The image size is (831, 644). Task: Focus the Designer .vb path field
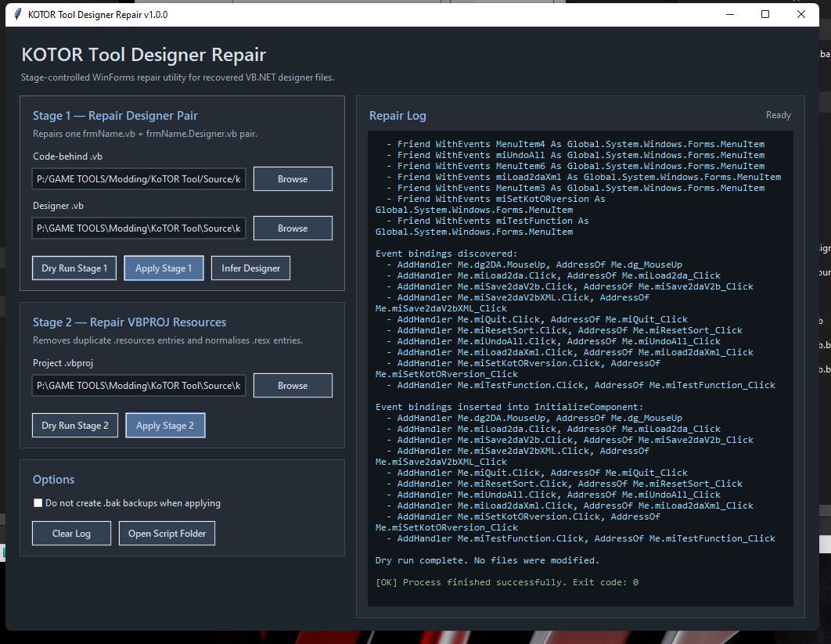click(x=139, y=228)
